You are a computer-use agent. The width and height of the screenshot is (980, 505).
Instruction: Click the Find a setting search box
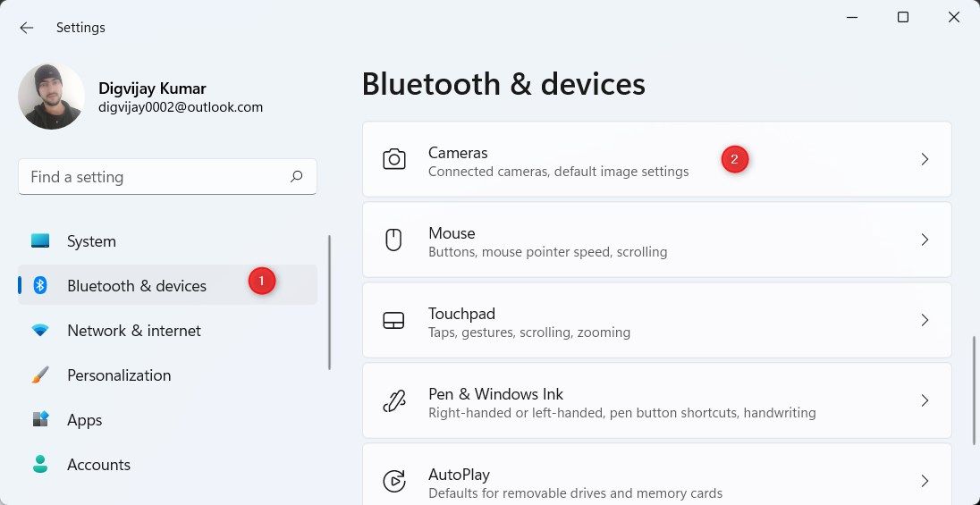point(167,177)
